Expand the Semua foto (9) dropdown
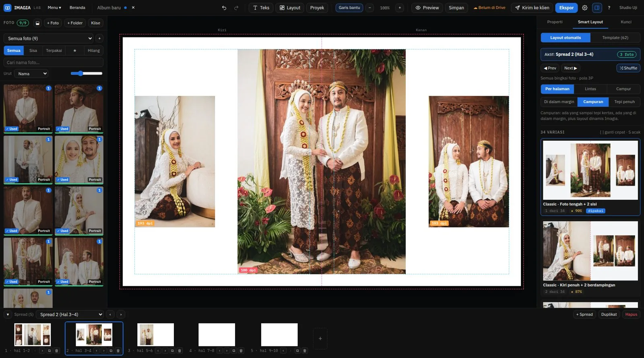The width and height of the screenshot is (644, 358). pos(49,38)
